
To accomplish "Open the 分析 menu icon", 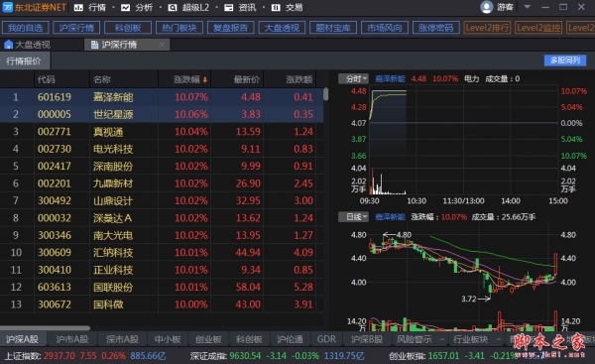I will pos(126,8).
